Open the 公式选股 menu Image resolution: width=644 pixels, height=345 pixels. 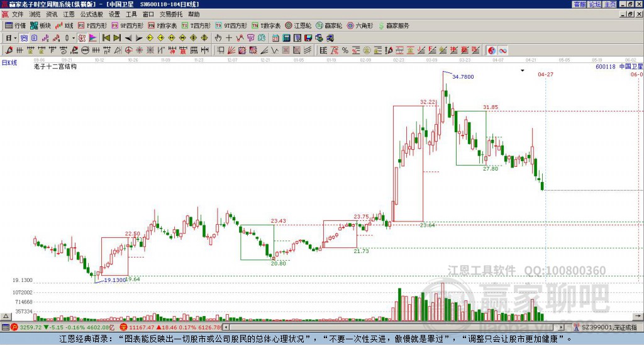[92, 14]
